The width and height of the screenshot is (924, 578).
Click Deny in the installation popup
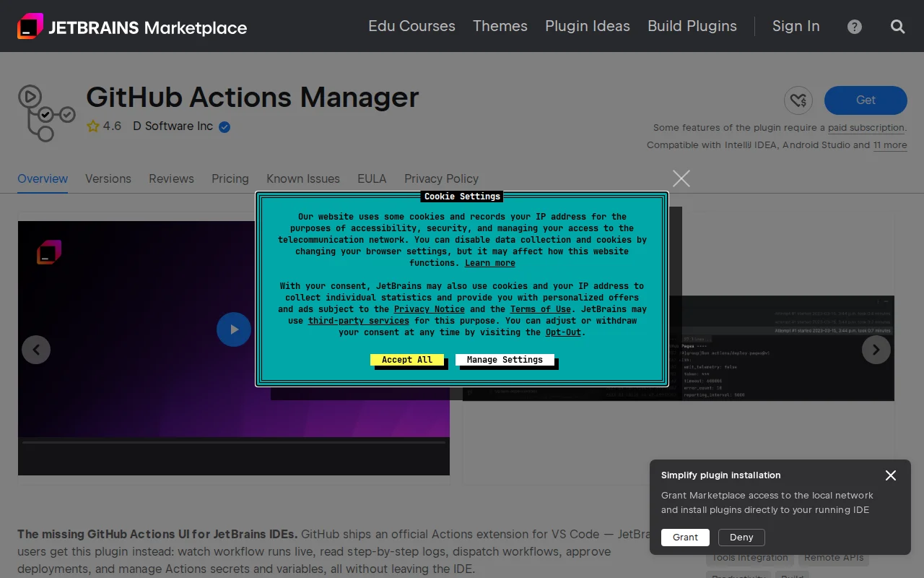click(741, 538)
